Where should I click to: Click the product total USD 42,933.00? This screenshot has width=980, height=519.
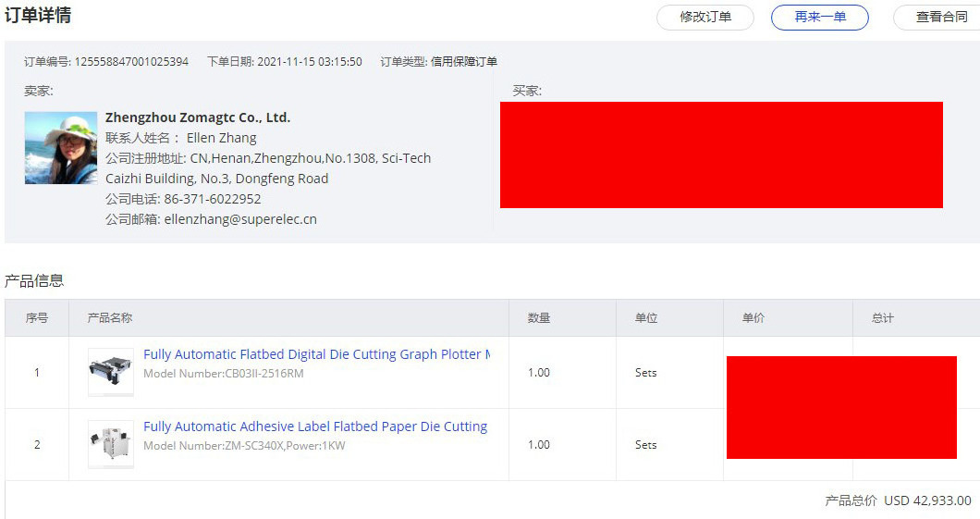[927, 500]
